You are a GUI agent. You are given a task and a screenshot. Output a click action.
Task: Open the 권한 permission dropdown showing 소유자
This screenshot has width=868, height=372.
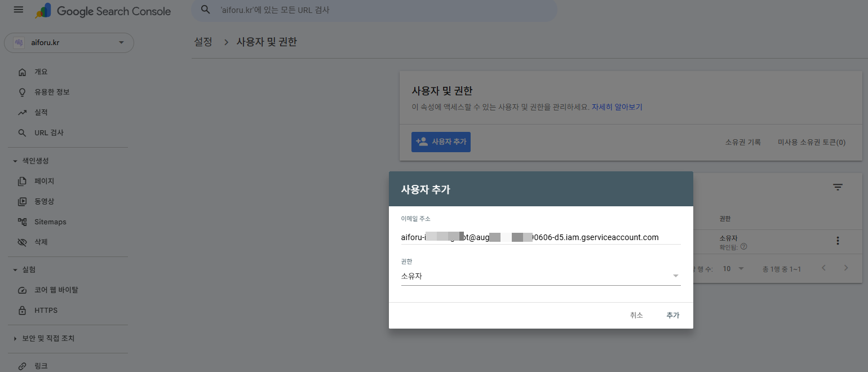pos(540,276)
